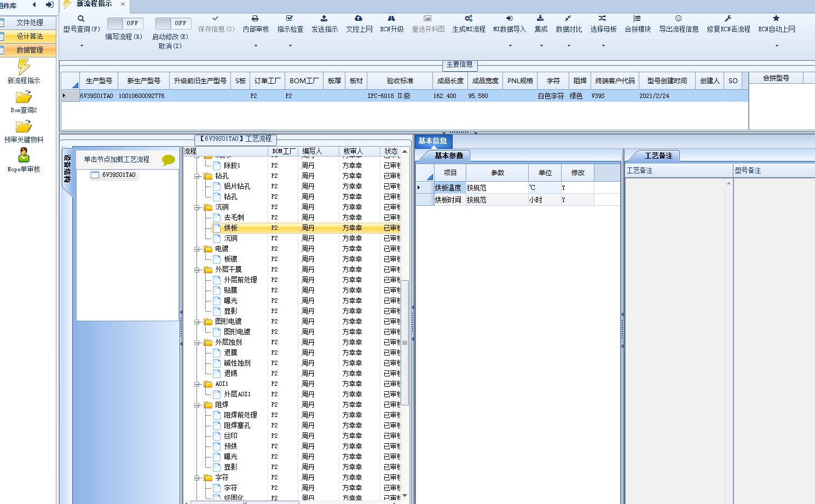Viewport: 815px width, 504px height.
Task: Click 修复ECN丢流程 wrench icon
Action: pos(728,19)
